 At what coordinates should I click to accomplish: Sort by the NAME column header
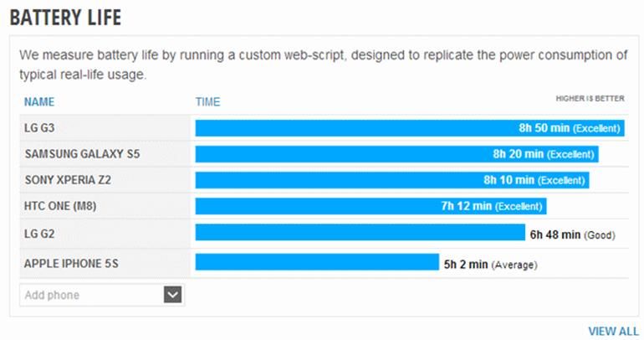[x=39, y=102]
